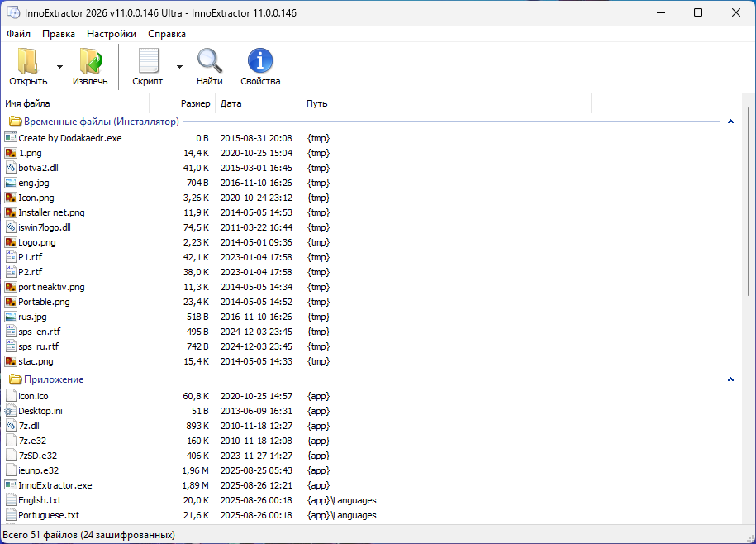This screenshot has height=544, width=756.
Task: Click the {tmp} path of botva2.dll
Action: 319,168
